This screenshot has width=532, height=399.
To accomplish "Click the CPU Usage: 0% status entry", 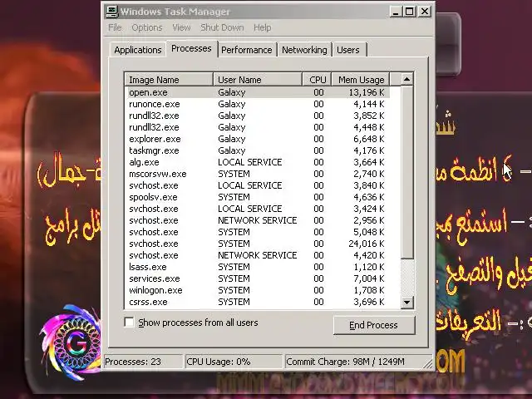I will (234, 362).
